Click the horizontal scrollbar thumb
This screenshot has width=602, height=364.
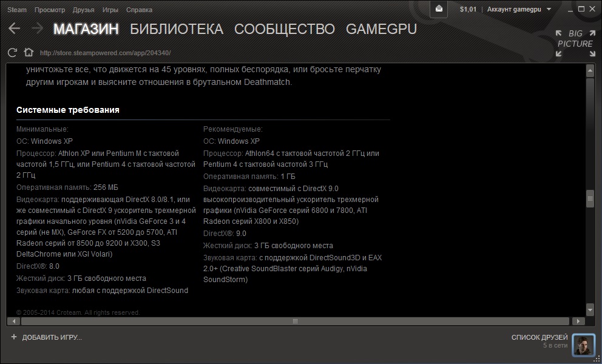[295, 321]
